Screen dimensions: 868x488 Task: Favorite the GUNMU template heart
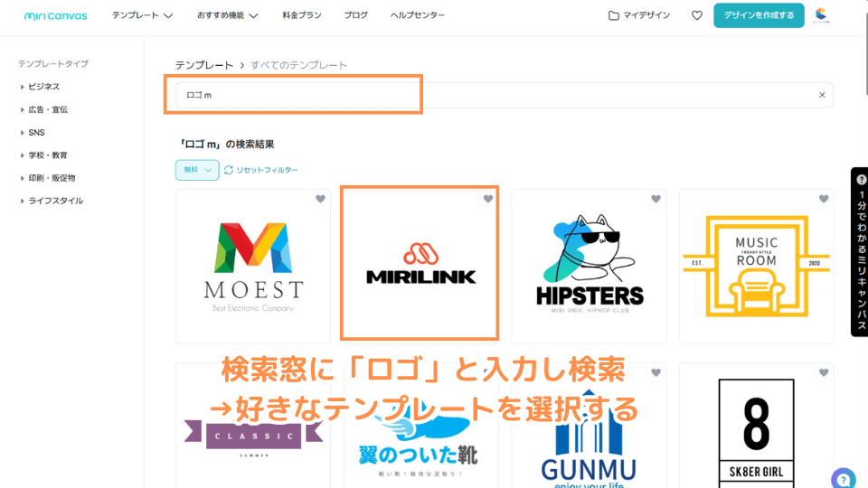(x=656, y=373)
